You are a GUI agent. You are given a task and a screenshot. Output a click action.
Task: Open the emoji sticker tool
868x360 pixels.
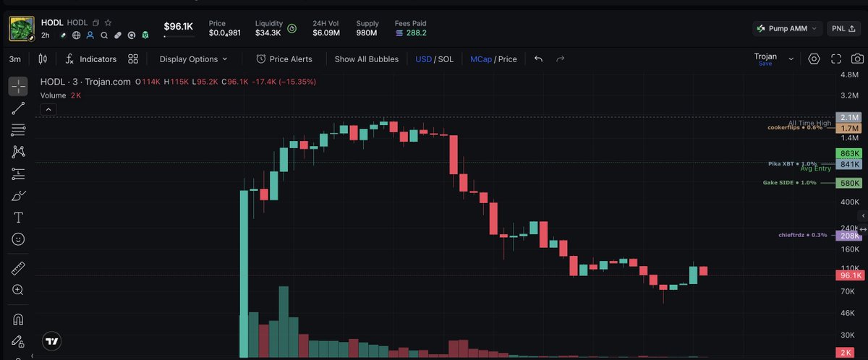[18, 239]
